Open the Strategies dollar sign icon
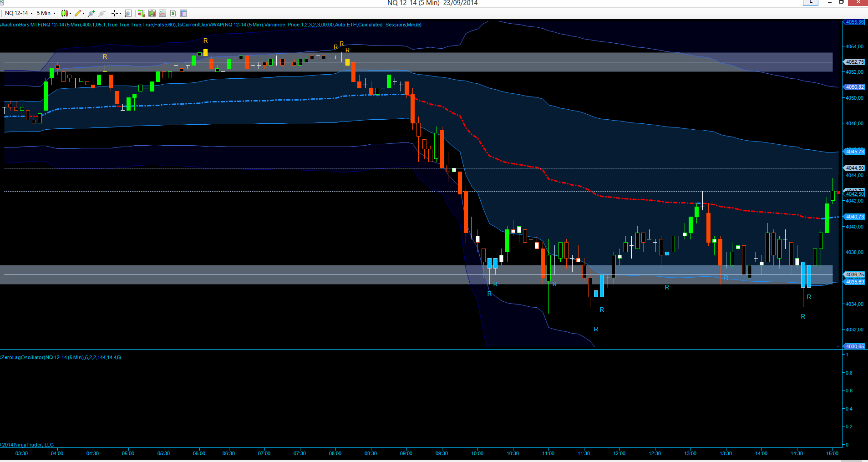Viewport: 868px width, 462px height. (x=173, y=13)
